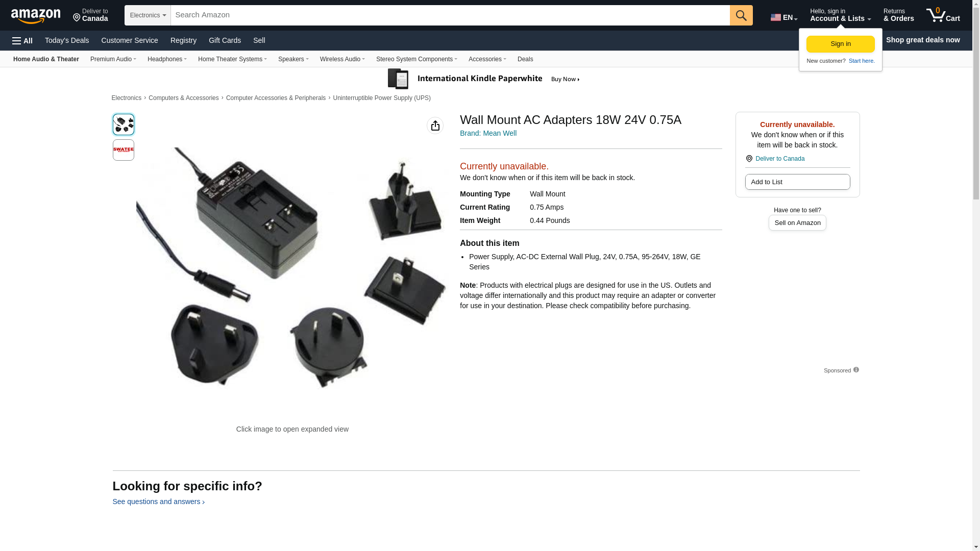Expand the EN language selector
The image size is (980, 551).
click(784, 17)
